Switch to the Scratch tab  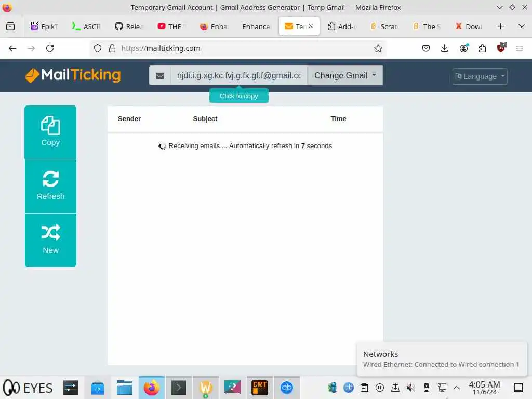point(384,26)
